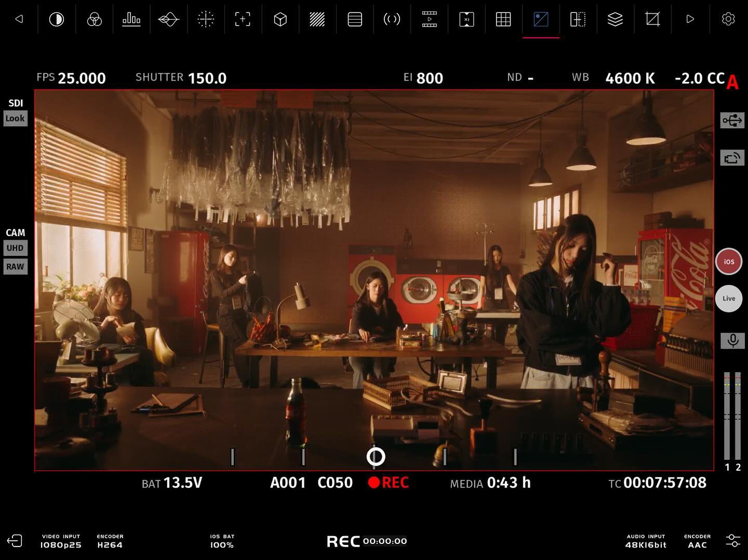The width and height of the screenshot is (748, 560).
Task: Click the white balance 4600 K value
Action: click(630, 78)
